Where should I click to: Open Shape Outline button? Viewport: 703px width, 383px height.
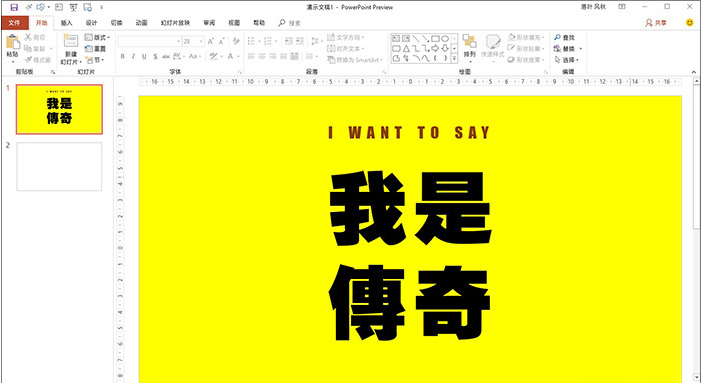coord(526,48)
